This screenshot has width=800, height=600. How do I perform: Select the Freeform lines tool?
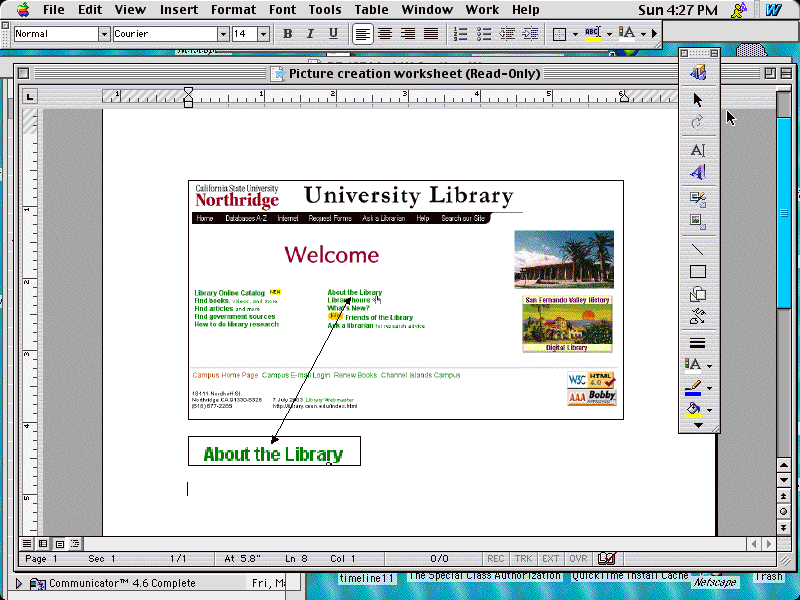click(x=697, y=317)
